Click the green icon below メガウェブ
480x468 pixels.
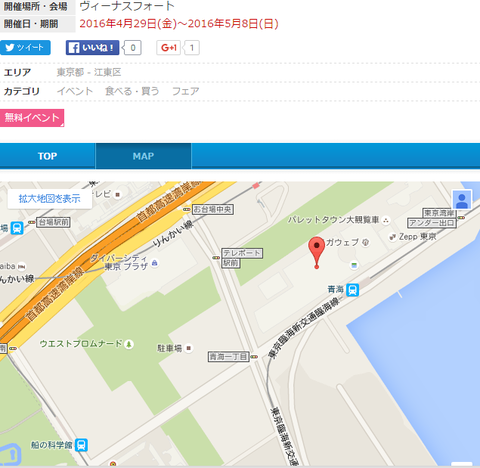click(354, 266)
